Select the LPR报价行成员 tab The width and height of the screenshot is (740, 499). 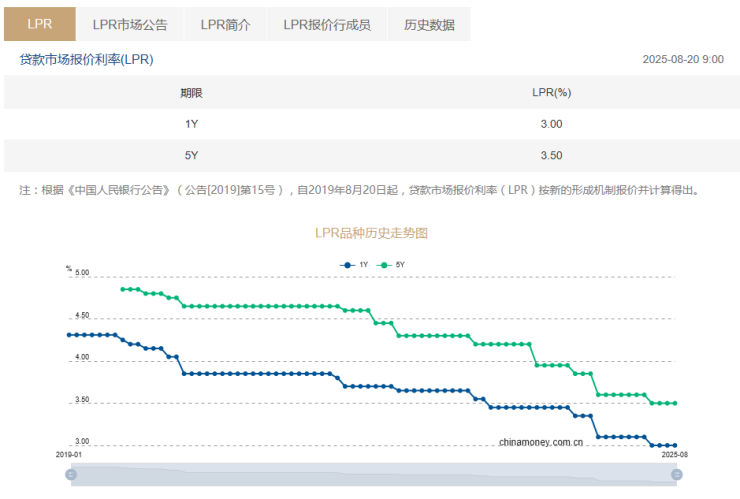coord(326,24)
